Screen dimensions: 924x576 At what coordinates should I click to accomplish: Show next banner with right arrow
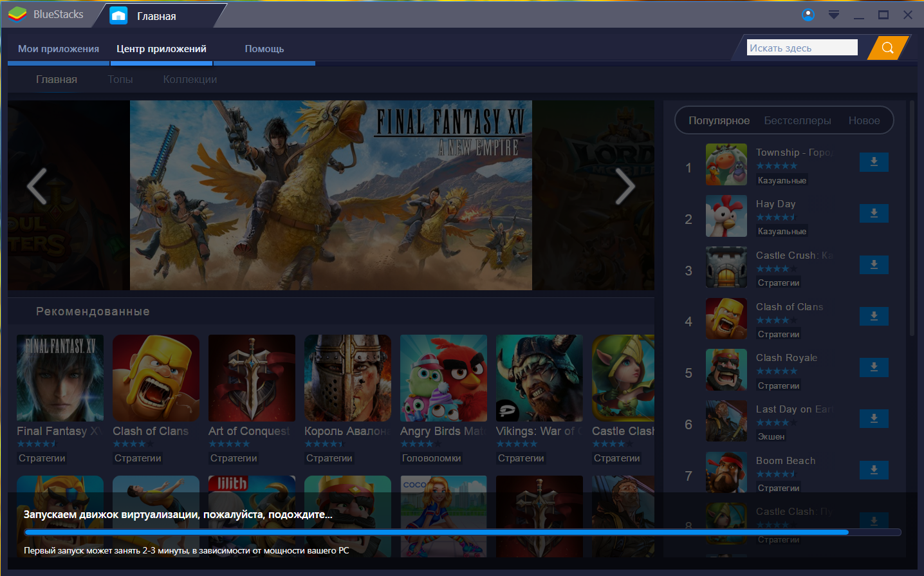tap(624, 187)
